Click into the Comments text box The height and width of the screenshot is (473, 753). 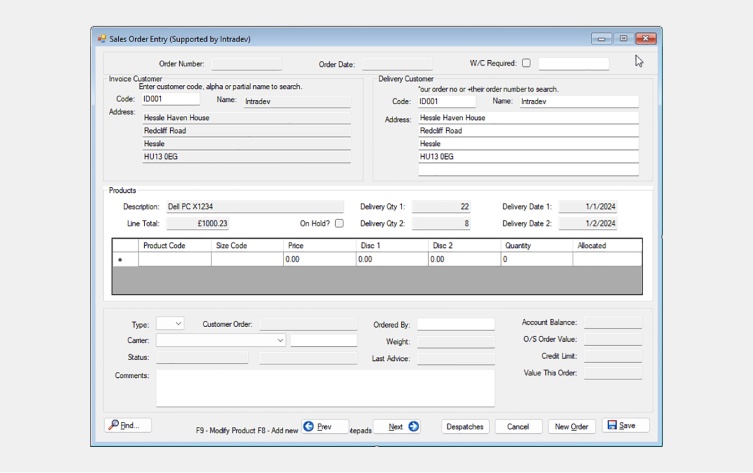[325, 388]
